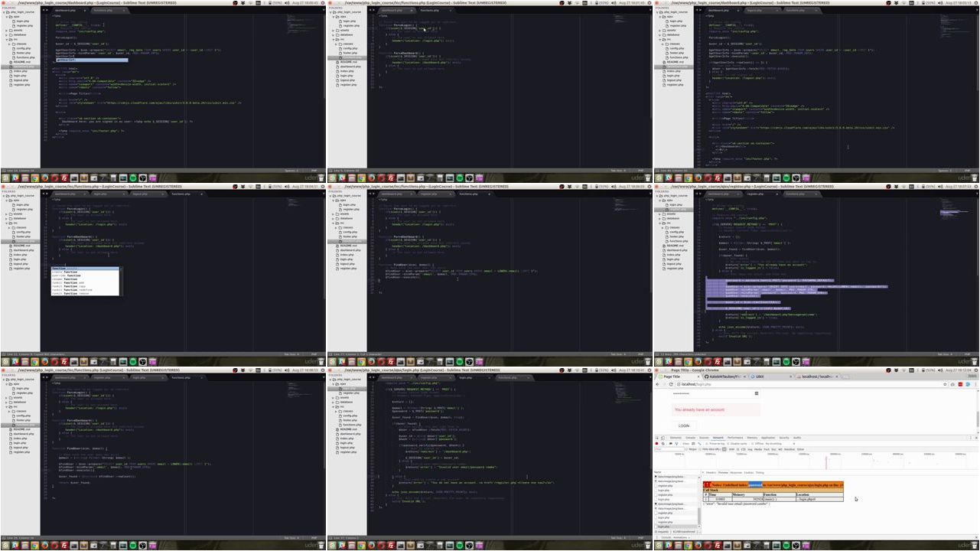Collapse the php_login_course folder in top-left Sublime sidebar

coord(3,12)
